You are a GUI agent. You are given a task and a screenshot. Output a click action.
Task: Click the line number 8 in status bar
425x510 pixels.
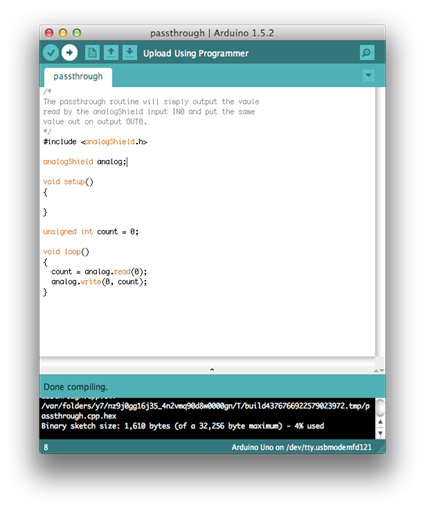46,447
